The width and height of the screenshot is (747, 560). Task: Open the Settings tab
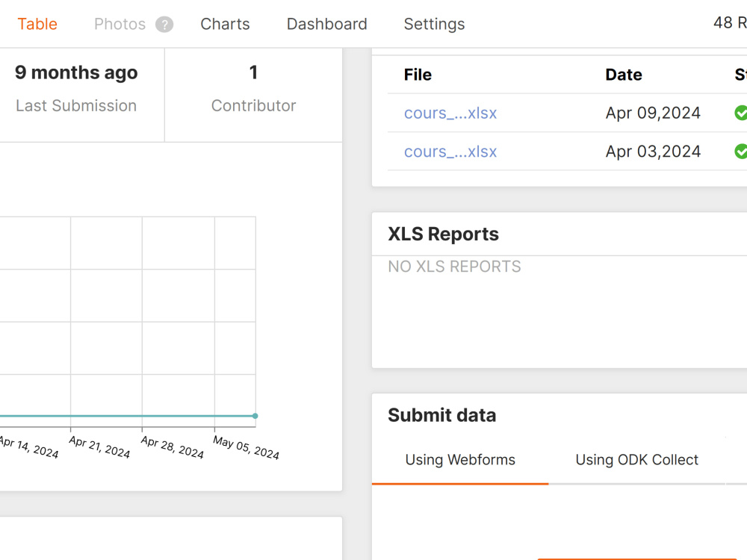click(434, 24)
